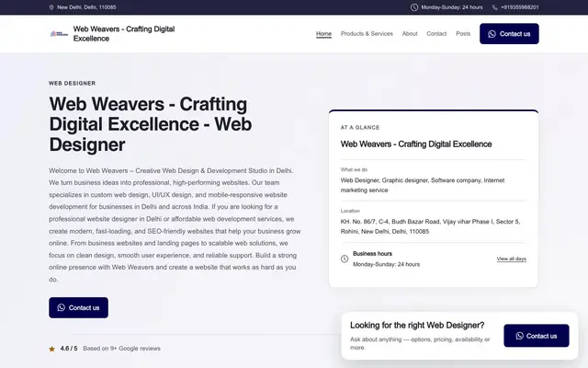The image size is (588, 368).
Task: Click the phone icon in top bar
Action: pos(495,7)
